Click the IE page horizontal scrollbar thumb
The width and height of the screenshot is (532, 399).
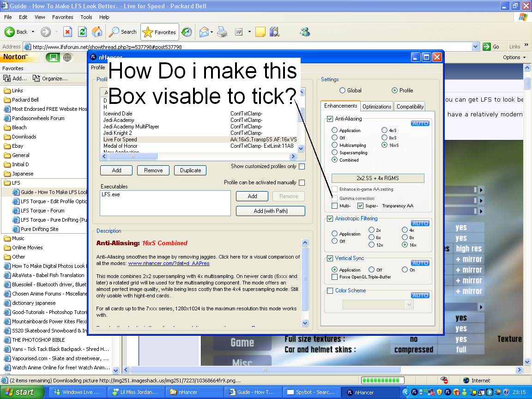tap(265, 370)
